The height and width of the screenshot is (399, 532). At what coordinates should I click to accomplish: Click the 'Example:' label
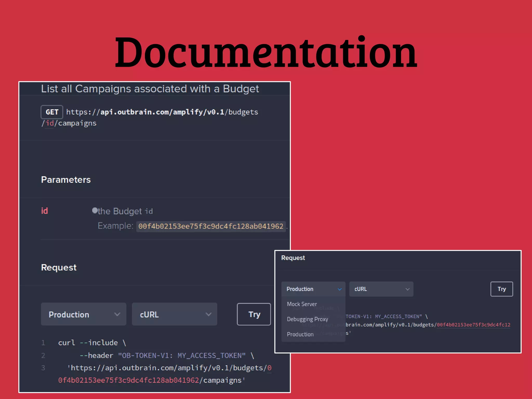(x=116, y=226)
